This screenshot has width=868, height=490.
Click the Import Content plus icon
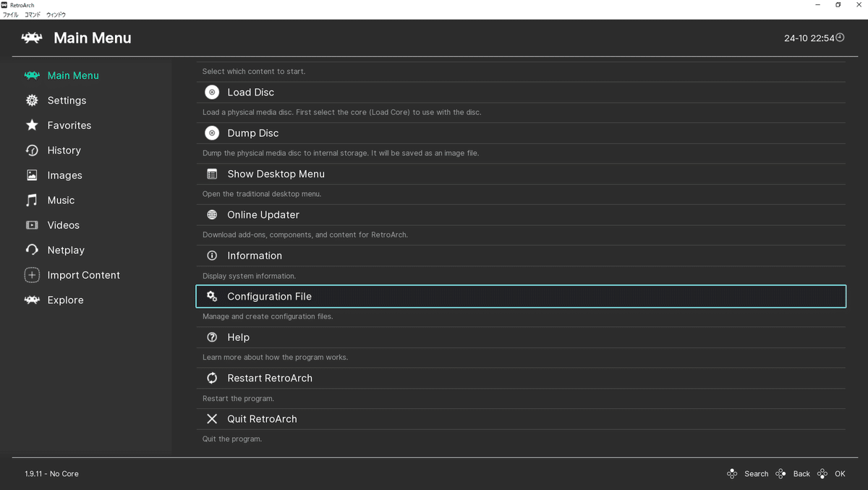(x=32, y=275)
